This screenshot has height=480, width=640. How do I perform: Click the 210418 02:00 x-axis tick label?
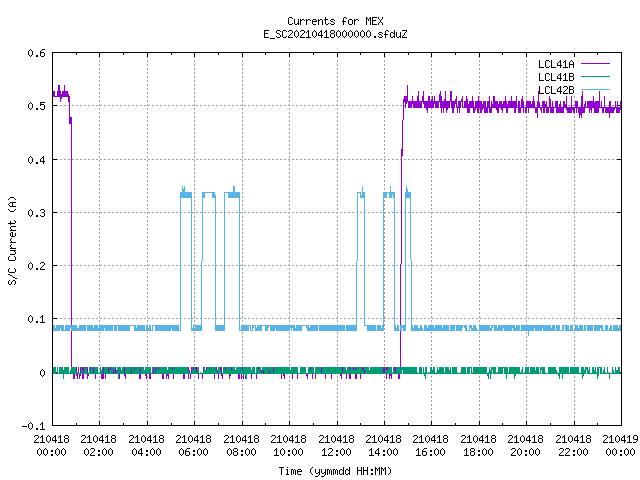coord(98,445)
